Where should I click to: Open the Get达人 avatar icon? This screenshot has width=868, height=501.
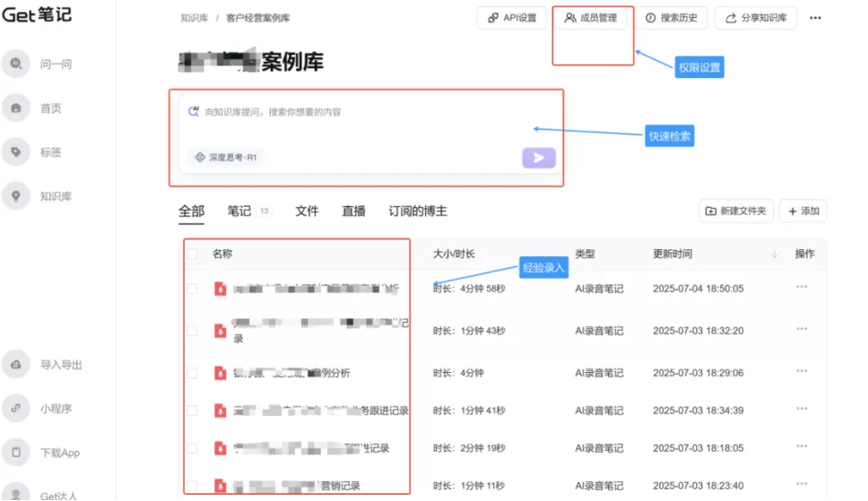pyautogui.click(x=16, y=493)
